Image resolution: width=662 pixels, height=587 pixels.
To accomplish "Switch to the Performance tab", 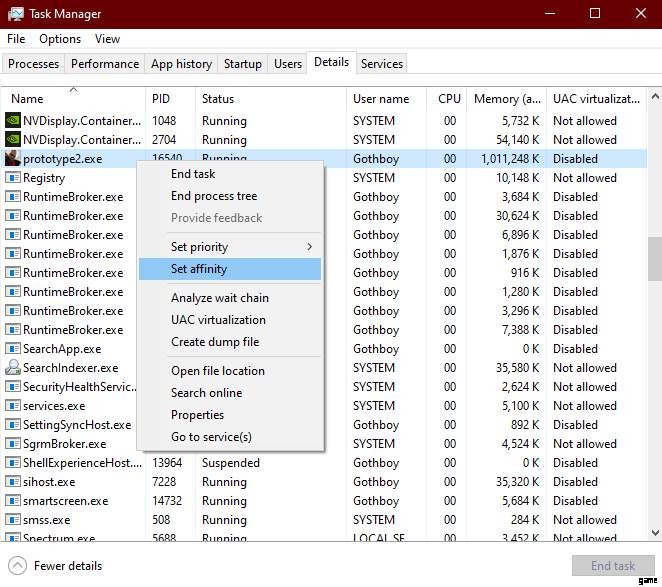I will point(105,64).
